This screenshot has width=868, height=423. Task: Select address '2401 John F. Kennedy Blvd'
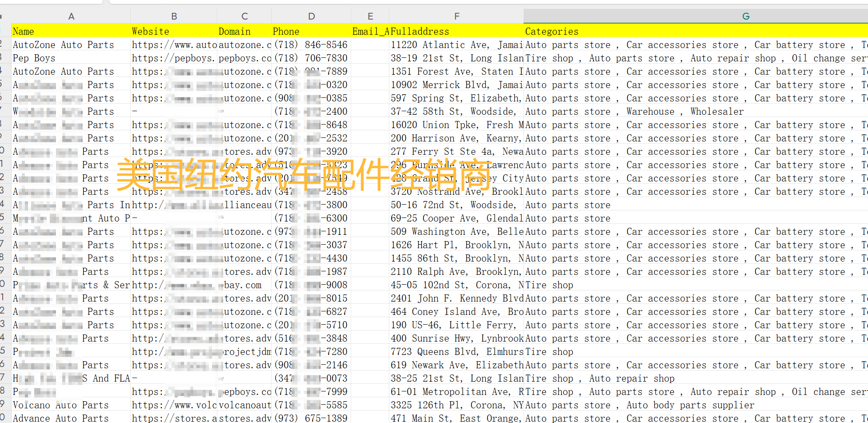[x=456, y=298]
